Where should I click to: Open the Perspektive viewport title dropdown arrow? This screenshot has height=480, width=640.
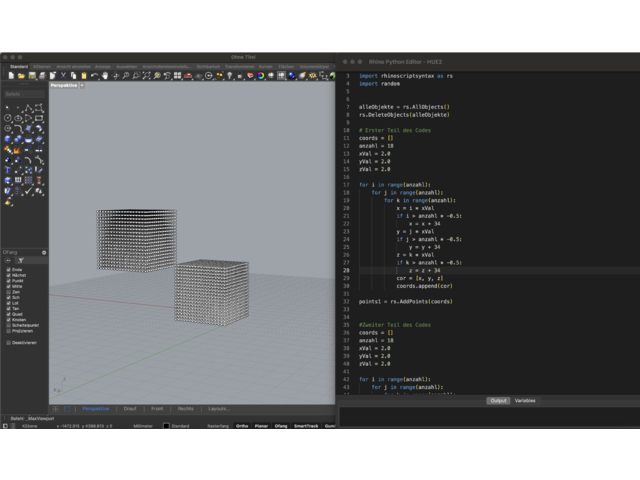point(82,85)
